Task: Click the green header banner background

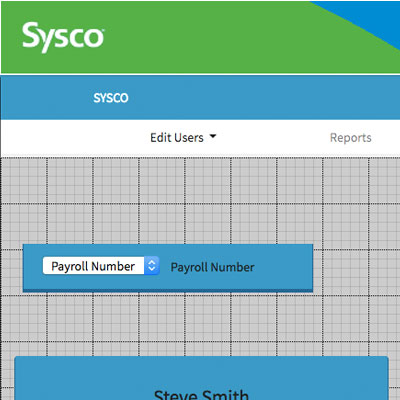Action: tap(200, 37)
